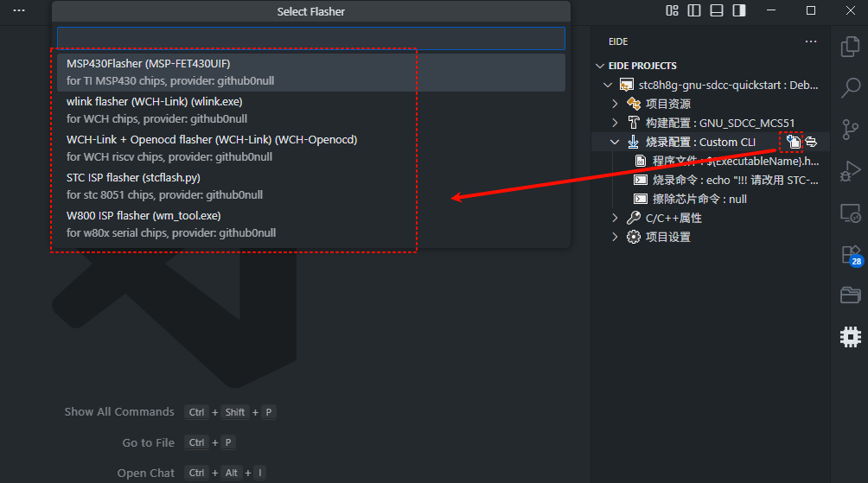Image resolution: width=868 pixels, height=483 pixels.
Task: Maximize the VS Code window
Action: click(810, 10)
